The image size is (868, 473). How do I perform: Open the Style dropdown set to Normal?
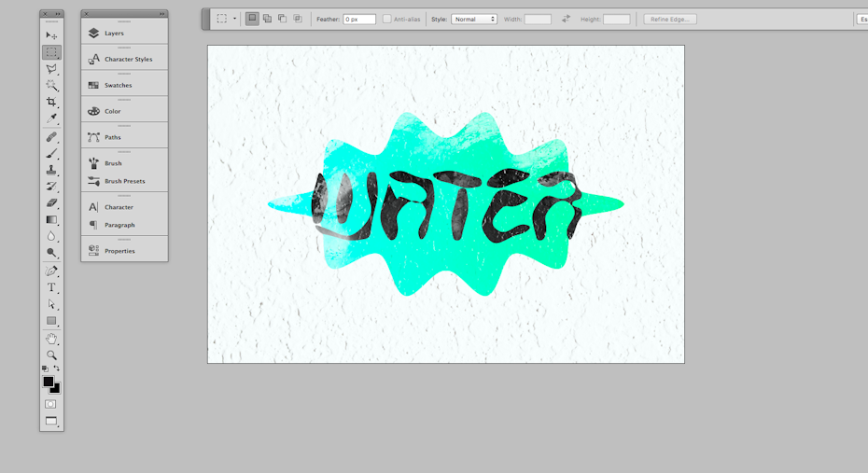(x=474, y=19)
